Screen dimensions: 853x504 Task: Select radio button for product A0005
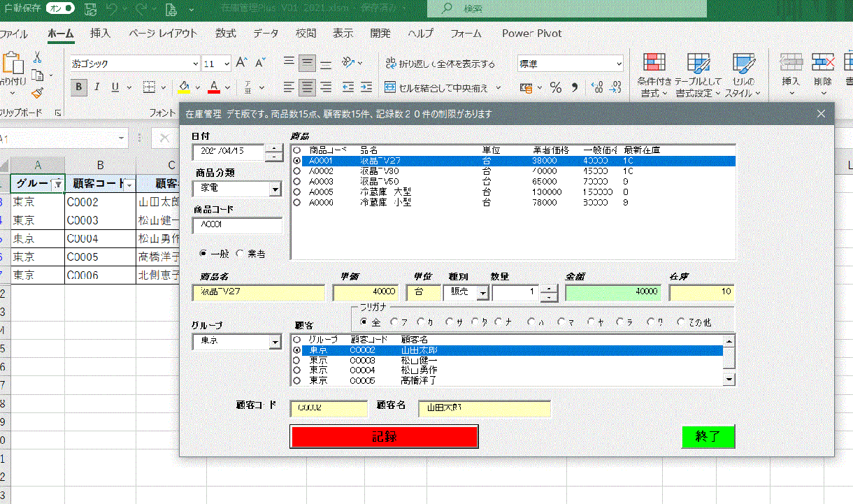click(297, 192)
